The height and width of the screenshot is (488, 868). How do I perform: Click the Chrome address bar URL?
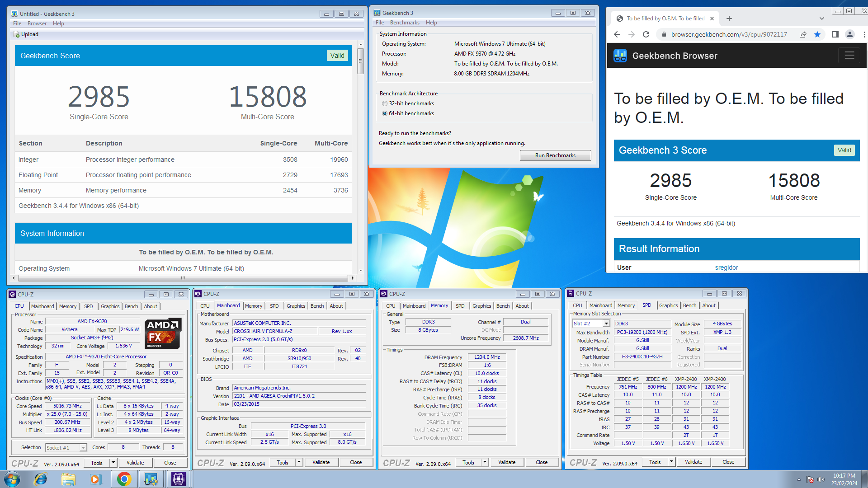729,34
